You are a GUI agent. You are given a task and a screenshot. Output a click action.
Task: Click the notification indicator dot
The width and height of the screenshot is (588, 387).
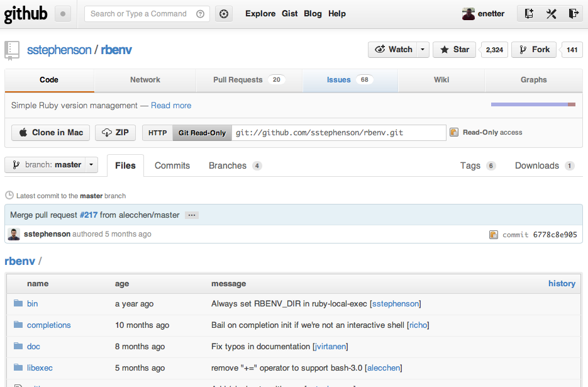click(x=63, y=14)
